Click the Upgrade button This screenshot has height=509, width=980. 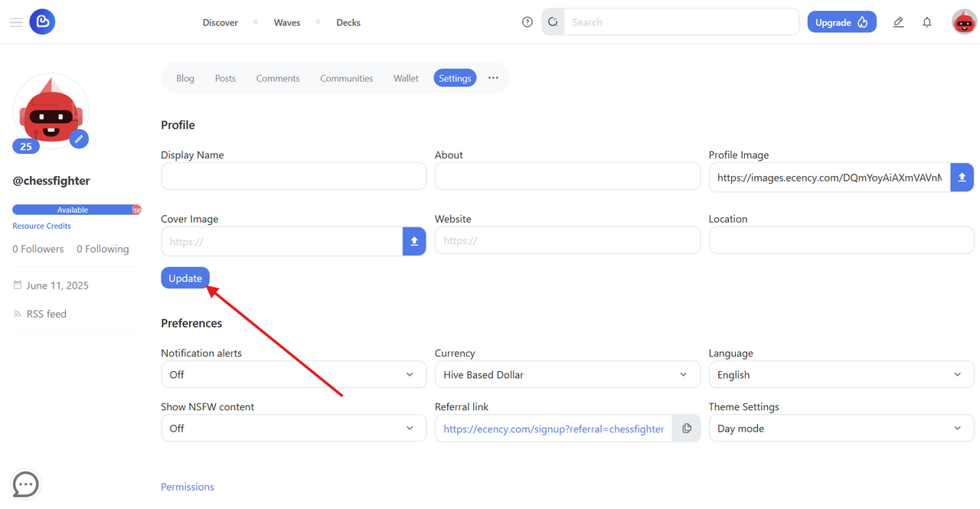point(841,22)
